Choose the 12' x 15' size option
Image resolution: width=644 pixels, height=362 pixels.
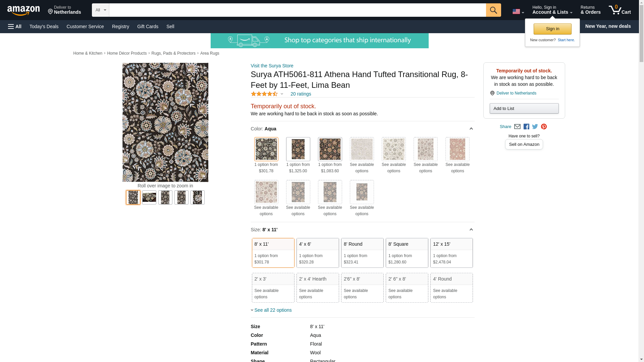pos(451,253)
